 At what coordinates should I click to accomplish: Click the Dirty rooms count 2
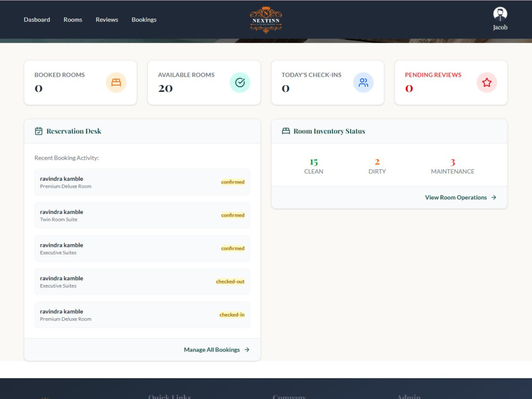(x=377, y=162)
